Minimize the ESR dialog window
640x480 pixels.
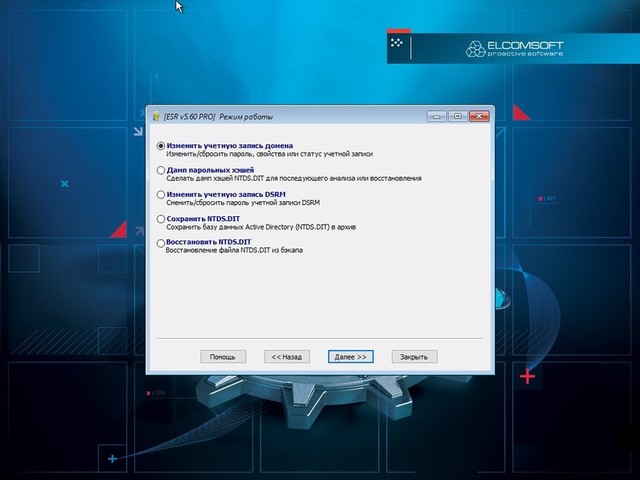point(437,116)
